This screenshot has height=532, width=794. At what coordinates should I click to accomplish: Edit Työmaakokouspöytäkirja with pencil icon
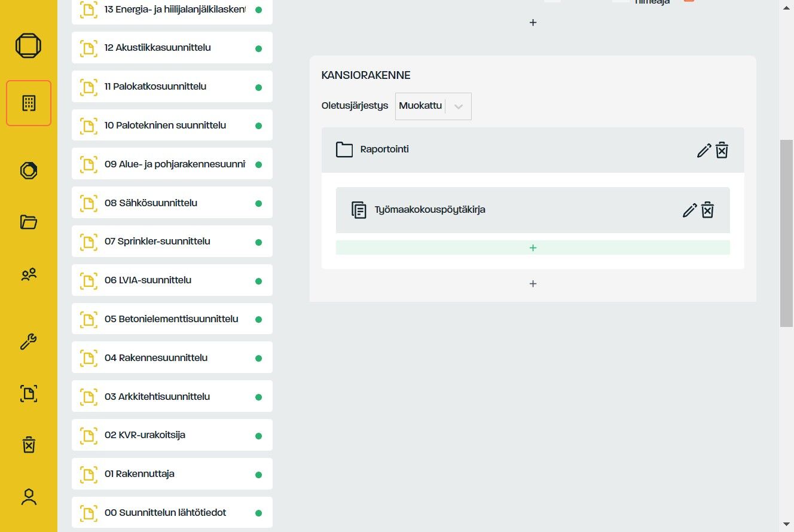point(690,210)
